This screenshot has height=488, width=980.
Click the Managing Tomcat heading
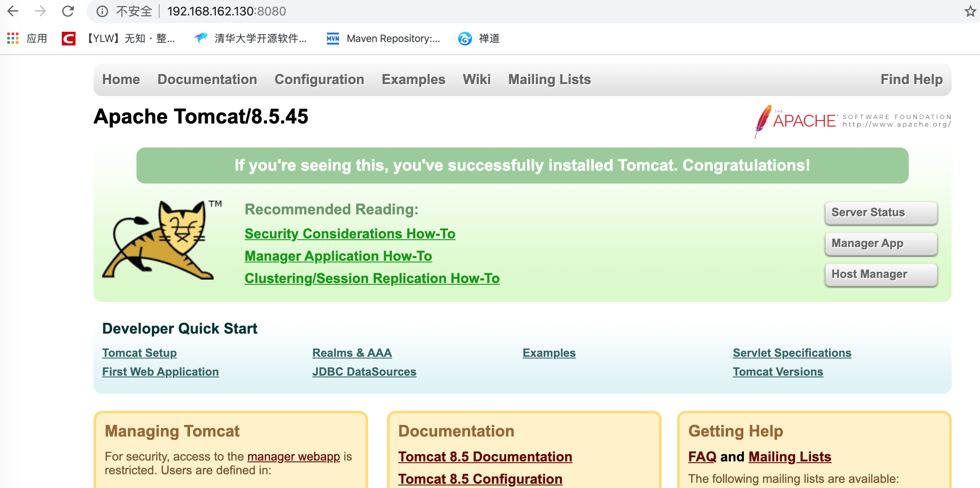click(x=172, y=431)
